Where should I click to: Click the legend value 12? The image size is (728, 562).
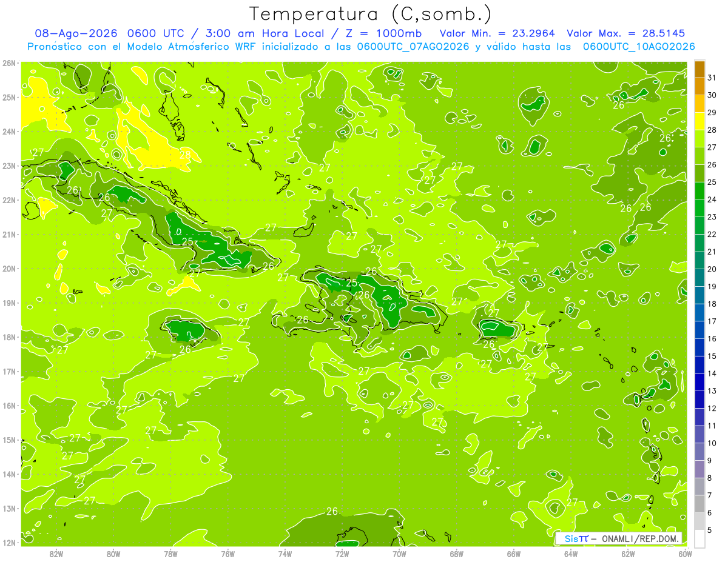point(712,408)
